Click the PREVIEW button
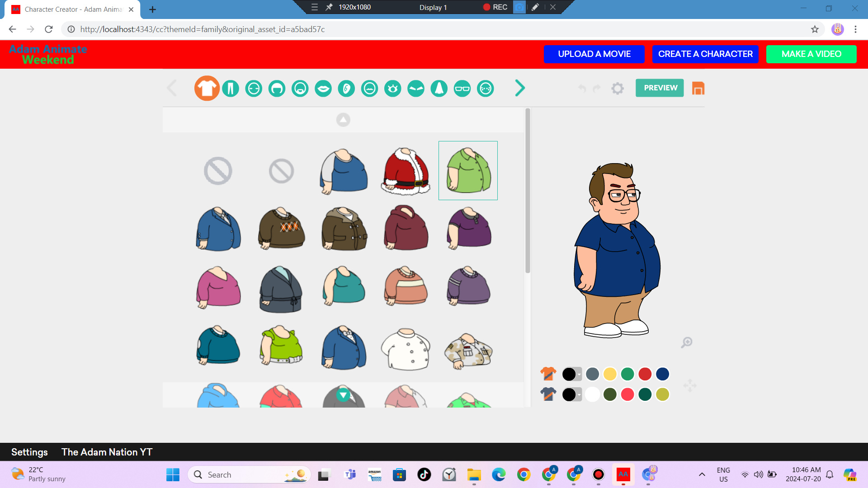868x488 pixels. coord(660,88)
